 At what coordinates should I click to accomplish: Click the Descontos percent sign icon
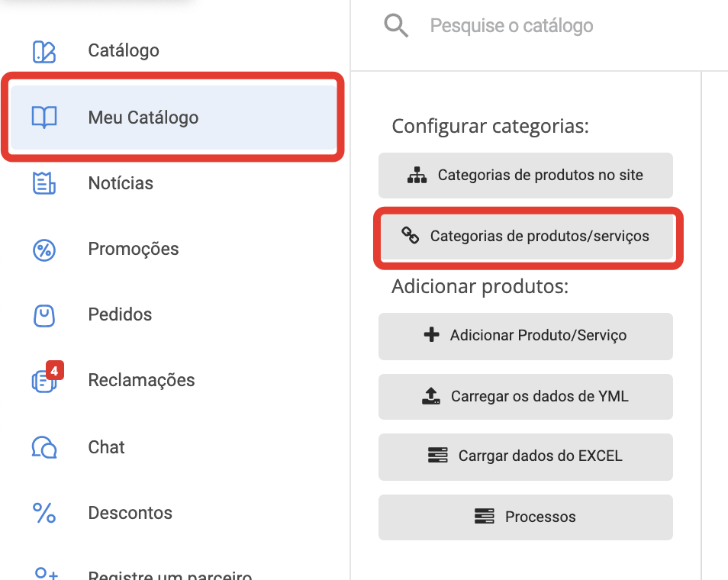[x=43, y=513]
